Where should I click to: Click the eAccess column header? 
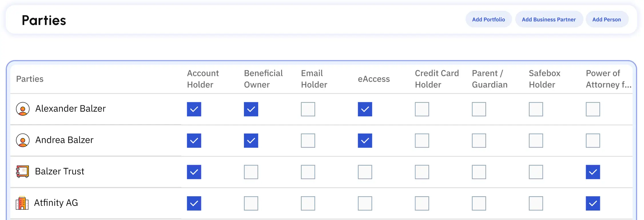[x=374, y=79]
